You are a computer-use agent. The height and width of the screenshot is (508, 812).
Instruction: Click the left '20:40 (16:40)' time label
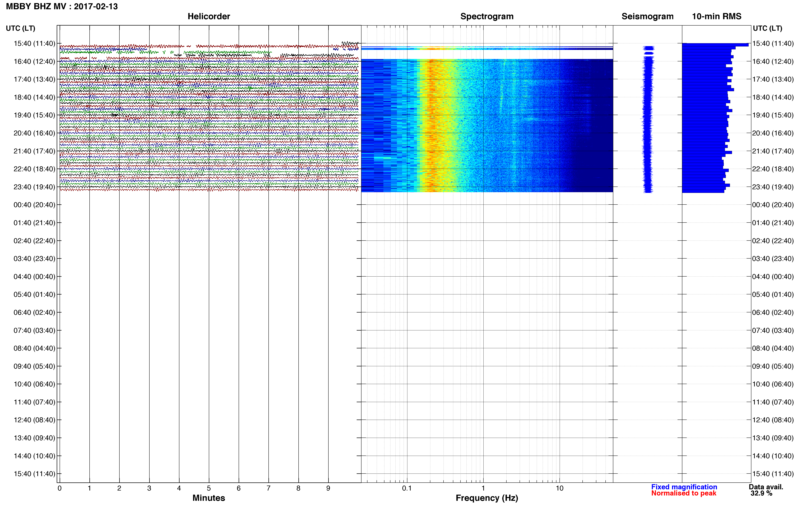coord(34,133)
